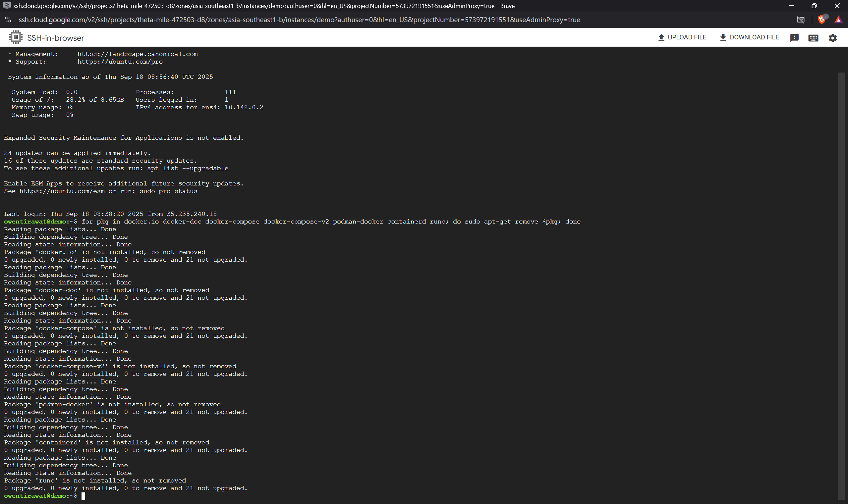The width and height of the screenshot is (848, 504).
Task: Click the ubuntu.com/pro support URL
Action: click(x=120, y=62)
